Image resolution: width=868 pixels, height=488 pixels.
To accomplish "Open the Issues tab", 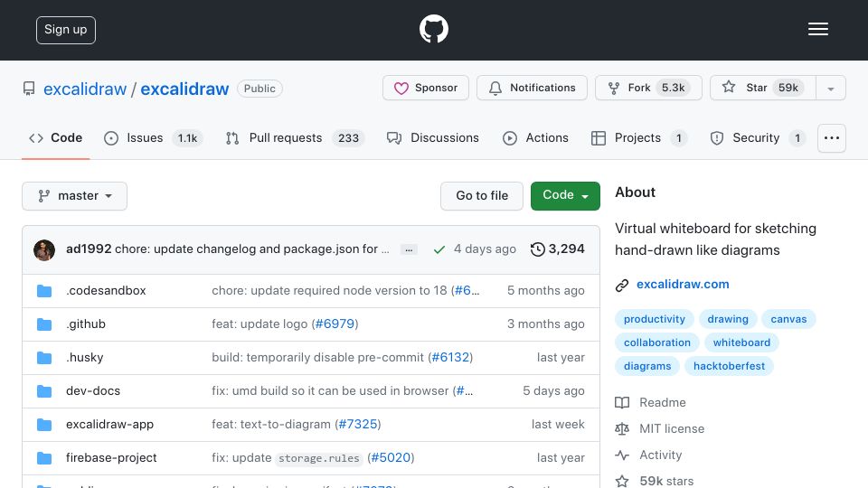I will (154, 137).
